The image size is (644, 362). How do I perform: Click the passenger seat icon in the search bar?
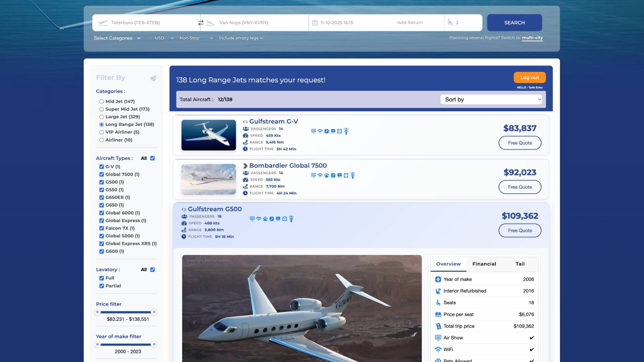[x=450, y=22]
